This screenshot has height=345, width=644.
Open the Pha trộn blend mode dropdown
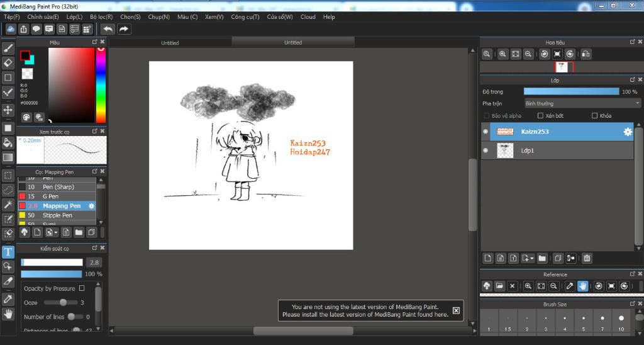(x=582, y=104)
